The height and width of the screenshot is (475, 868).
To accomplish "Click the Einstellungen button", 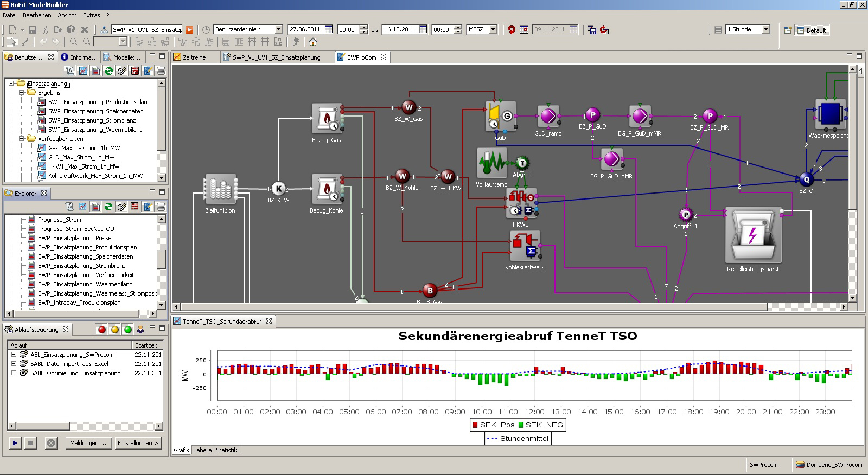I will point(138,443).
